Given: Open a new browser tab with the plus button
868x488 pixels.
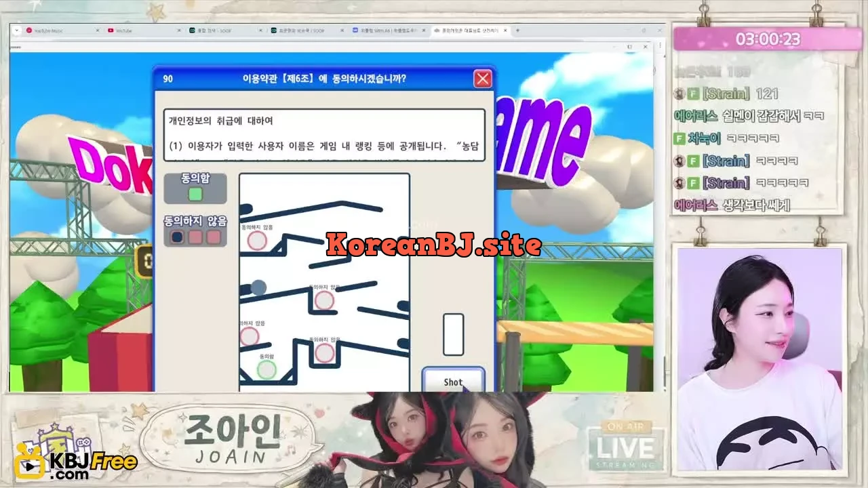Looking at the screenshot, I should 517,30.
